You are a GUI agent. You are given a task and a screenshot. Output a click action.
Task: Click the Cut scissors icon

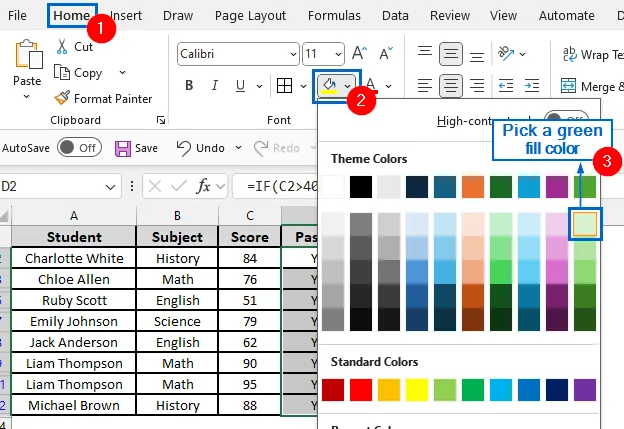coord(62,47)
